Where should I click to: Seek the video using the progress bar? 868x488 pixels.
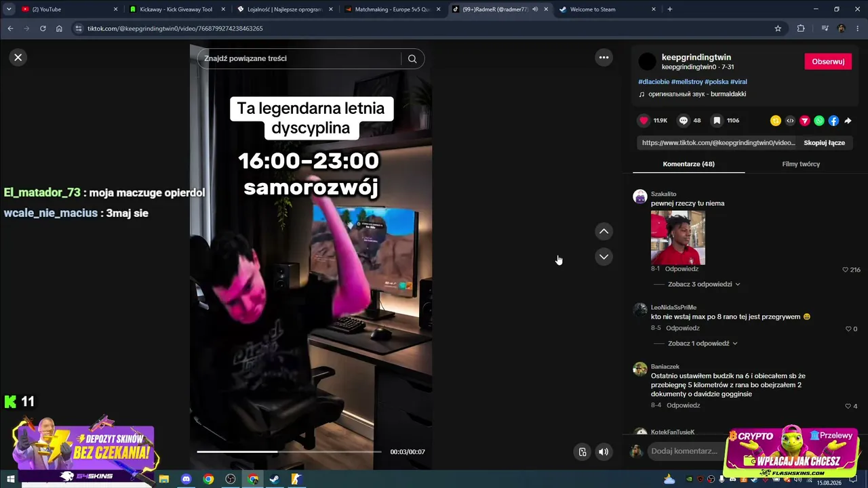290,451
